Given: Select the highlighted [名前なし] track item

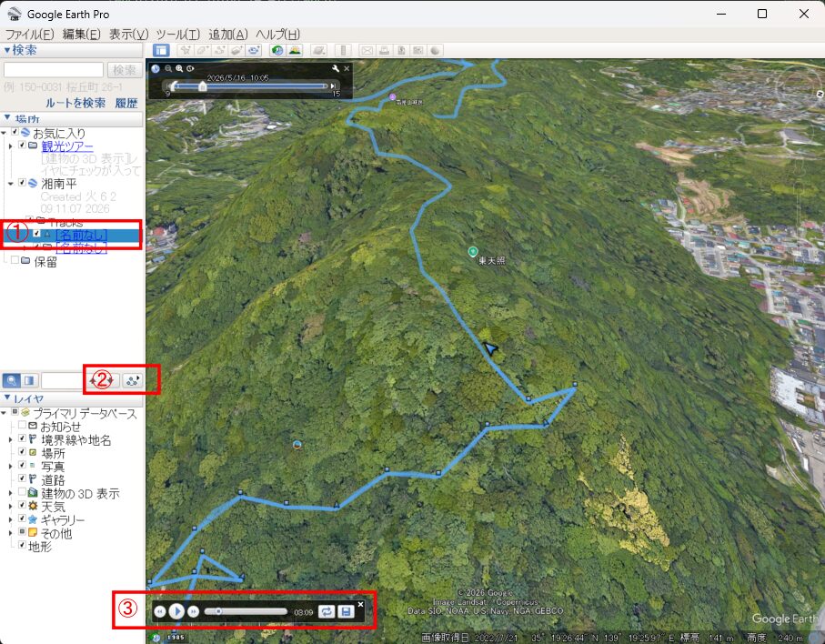Looking at the screenshot, I should tap(81, 235).
